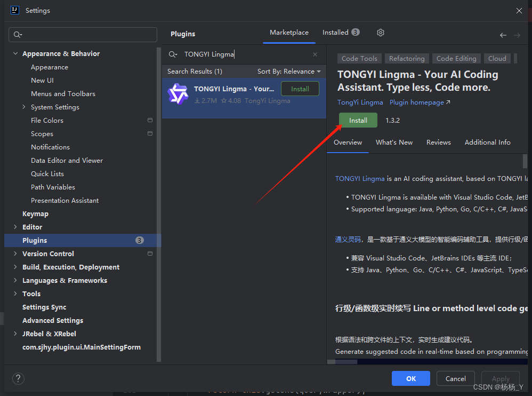Click the forward navigation arrow
This screenshot has height=396, width=532.
pos(517,35)
